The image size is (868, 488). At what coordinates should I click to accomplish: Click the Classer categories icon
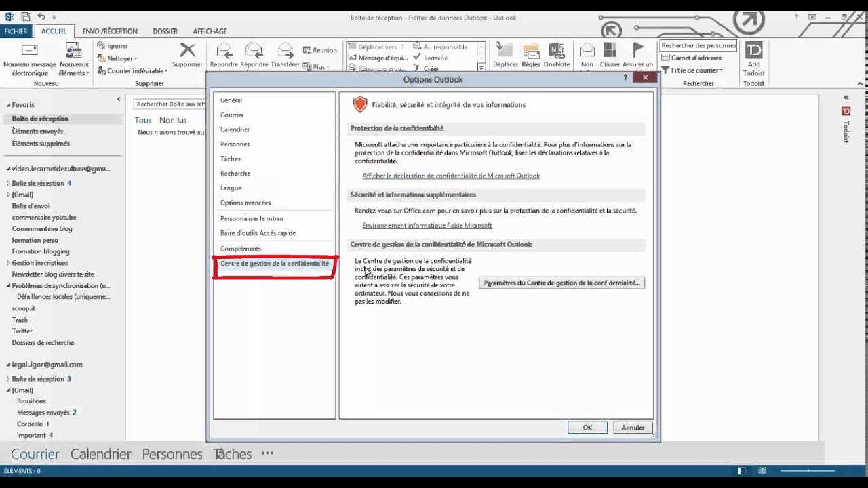pos(610,51)
